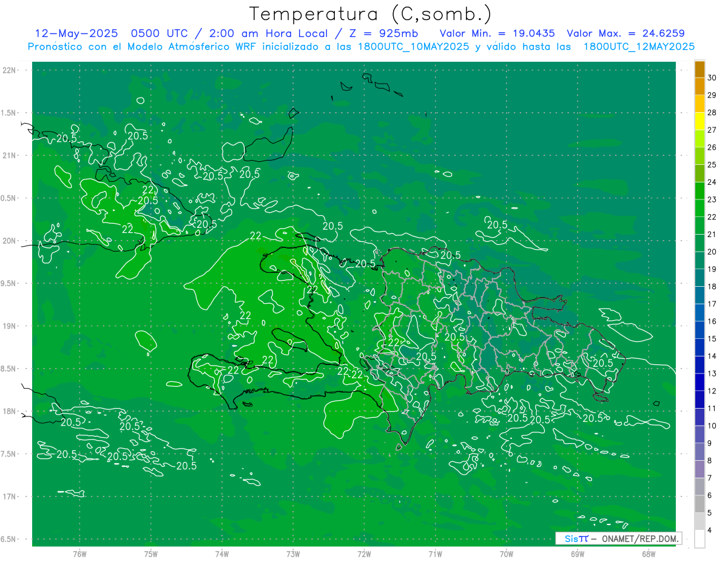728x562 pixels.
Task: Pick the yellow swatch between 27 and 28
Action: coord(699,121)
